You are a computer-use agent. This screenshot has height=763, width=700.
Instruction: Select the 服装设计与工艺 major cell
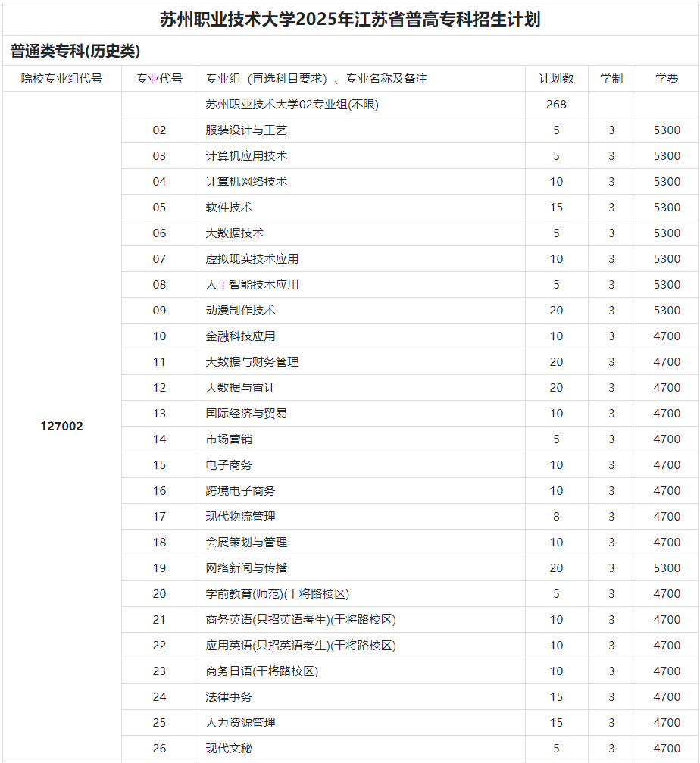tap(246, 130)
